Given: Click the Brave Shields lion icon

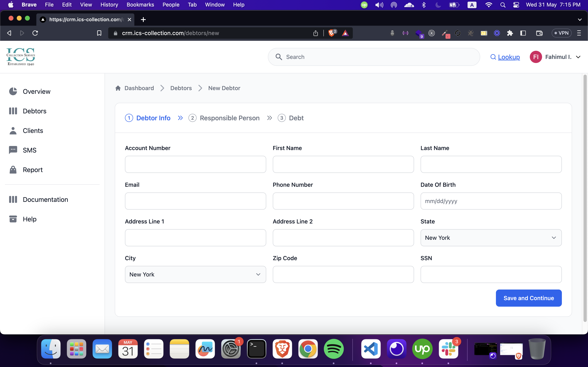Looking at the screenshot, I should coord(331,33).
